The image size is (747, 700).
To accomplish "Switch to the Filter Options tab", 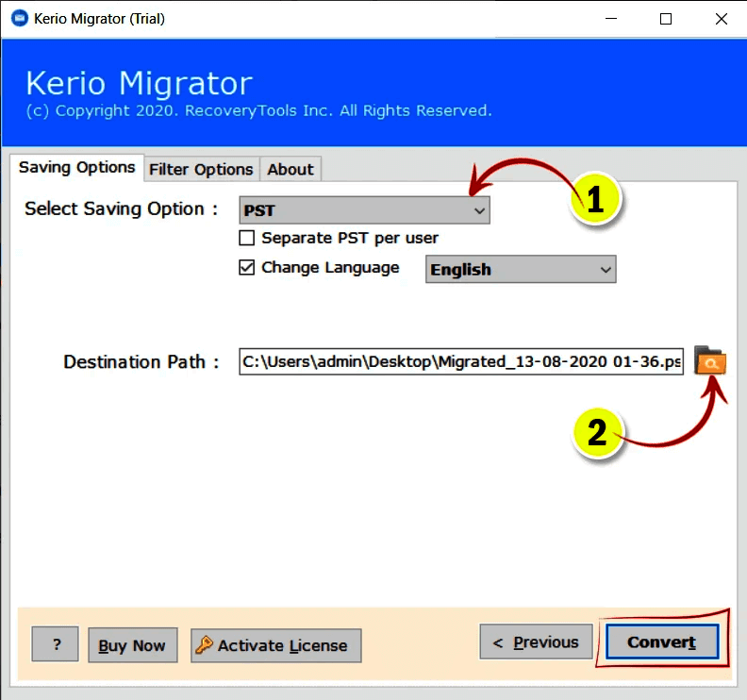I will point(201,169).
